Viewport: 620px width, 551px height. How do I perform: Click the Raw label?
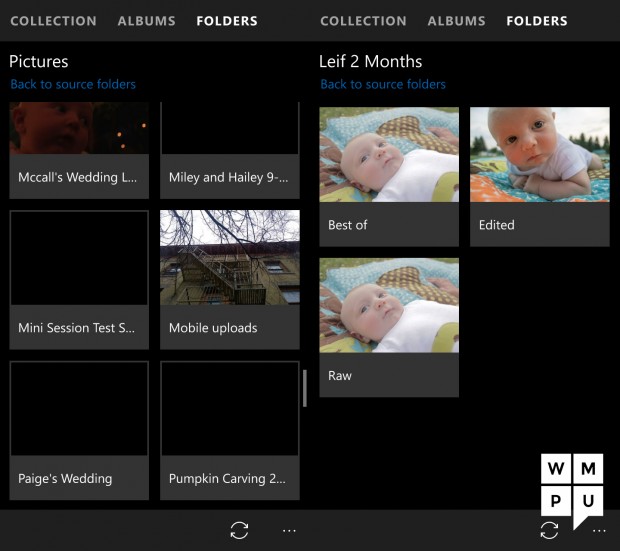click(x=340, y=376)
